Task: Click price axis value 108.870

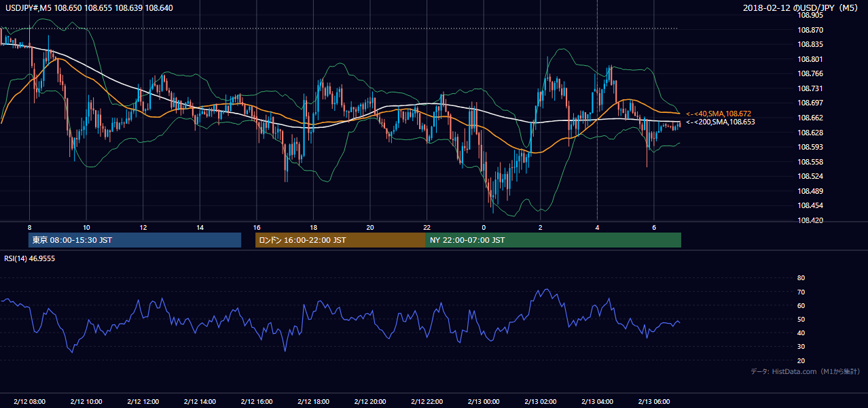Action: coord(811,30)
